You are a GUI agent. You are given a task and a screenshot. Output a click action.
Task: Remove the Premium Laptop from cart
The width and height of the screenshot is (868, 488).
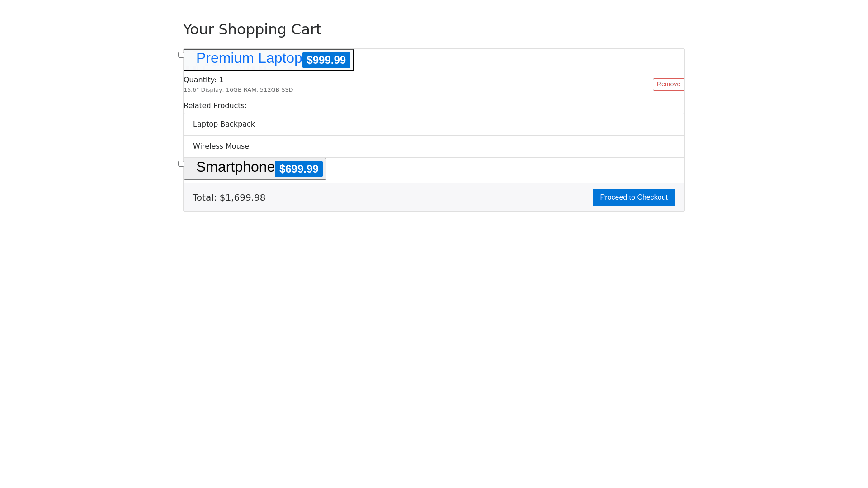[x=668, y=84]
